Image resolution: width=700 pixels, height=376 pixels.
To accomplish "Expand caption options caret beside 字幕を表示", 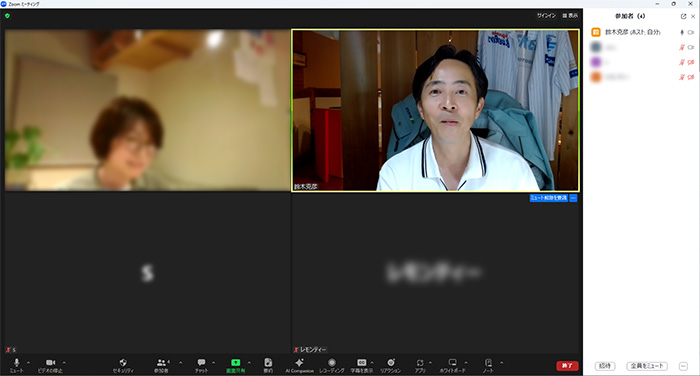I will click(372, 363).
